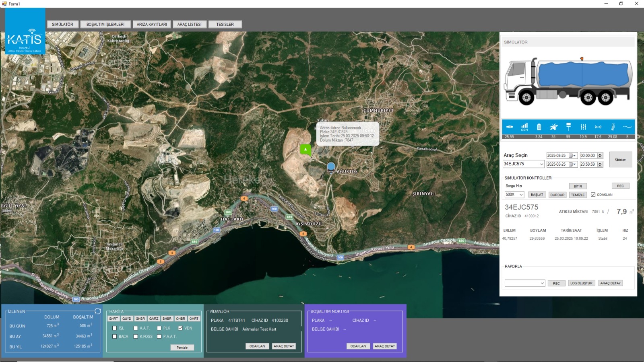
Task: Uncheck the VDN map layer checkbox
Action: click(180, 328)
